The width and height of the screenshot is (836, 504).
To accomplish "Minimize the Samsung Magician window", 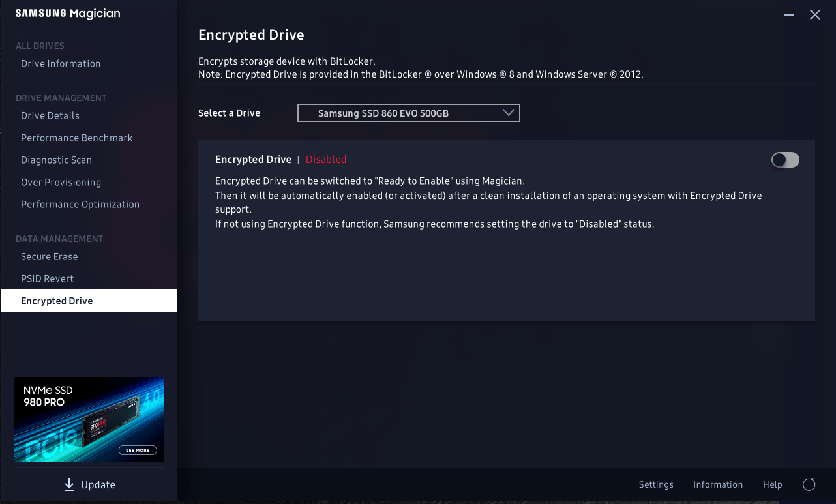I will pyautogui.click(x=790, y=14).
